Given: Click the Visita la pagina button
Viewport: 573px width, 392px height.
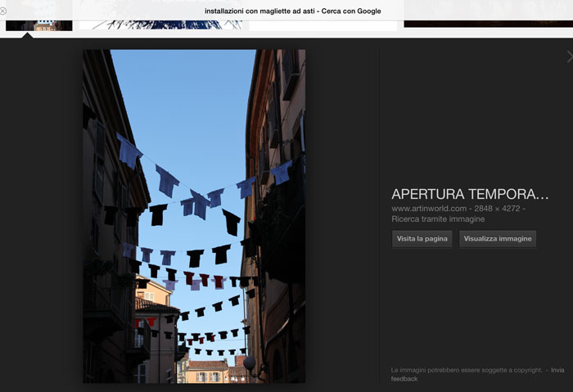Looking at the screenshot, I should pos(422,239).
